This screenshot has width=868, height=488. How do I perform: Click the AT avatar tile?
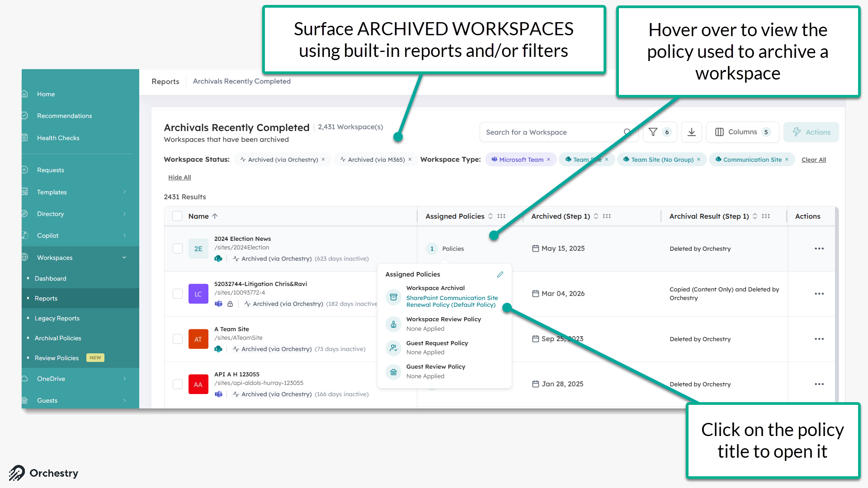coord(198,339)
